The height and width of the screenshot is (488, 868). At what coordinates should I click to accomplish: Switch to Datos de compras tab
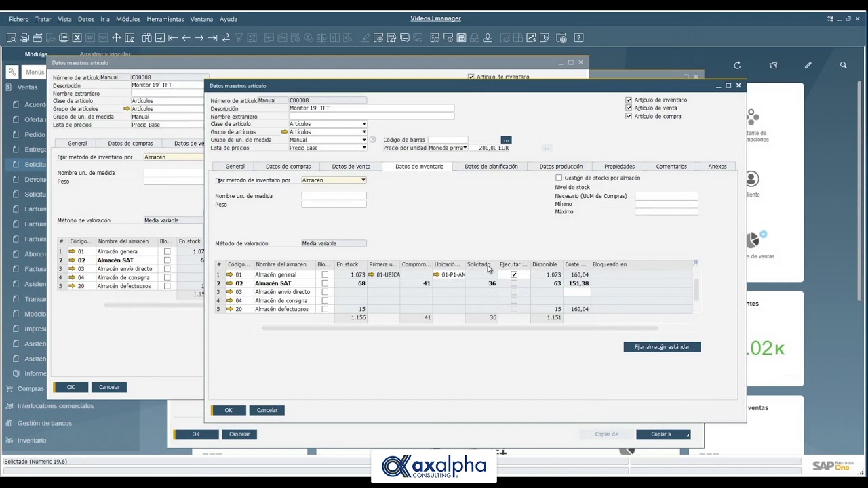tap(288, 167)
